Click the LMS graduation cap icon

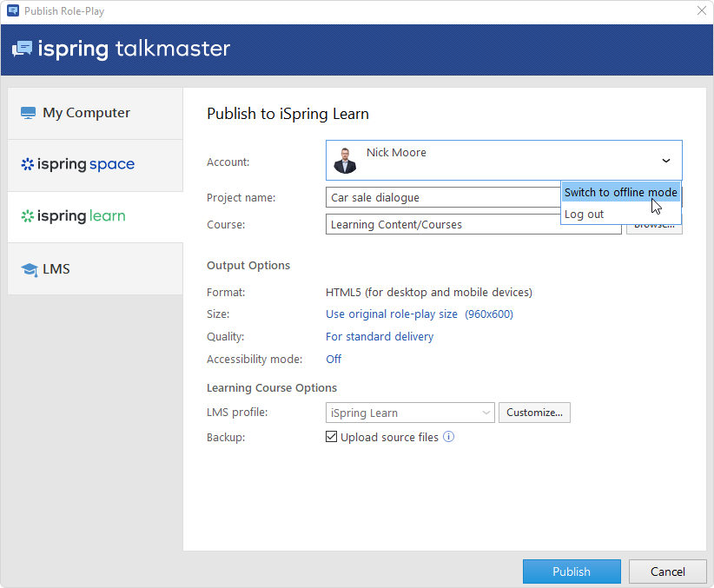coord(29,269)
